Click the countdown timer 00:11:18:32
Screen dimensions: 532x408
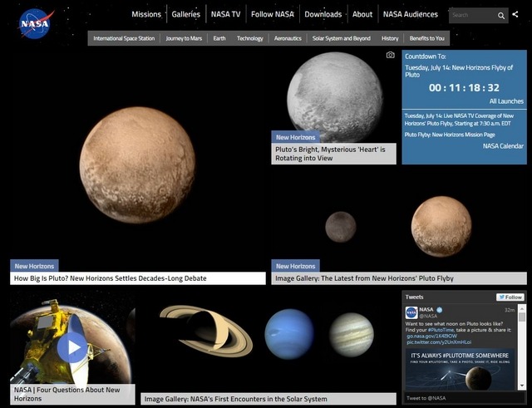464,88
